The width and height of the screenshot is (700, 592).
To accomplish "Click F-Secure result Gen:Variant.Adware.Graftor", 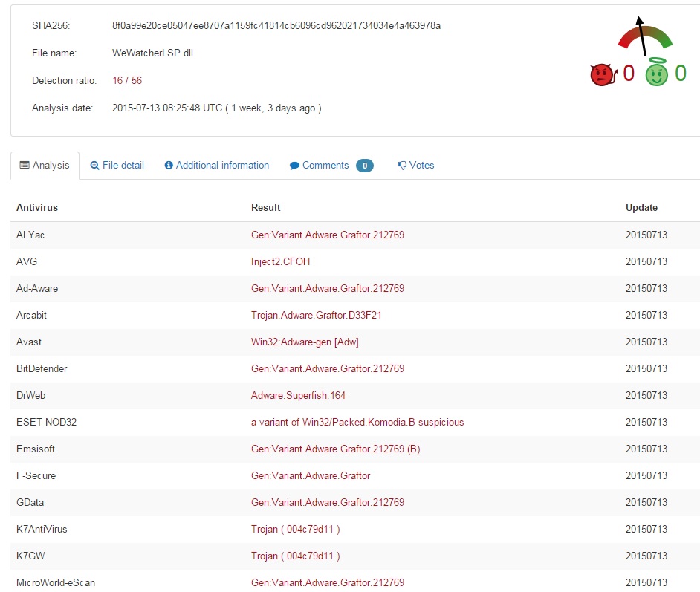I will 311,476.
